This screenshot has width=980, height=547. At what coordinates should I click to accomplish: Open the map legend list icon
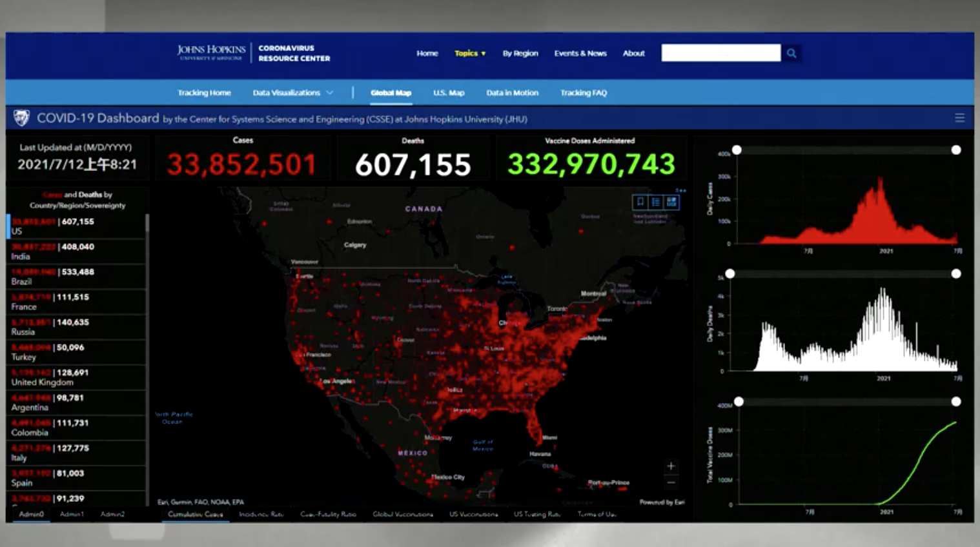pyautogui.click(x=656, y=202)
